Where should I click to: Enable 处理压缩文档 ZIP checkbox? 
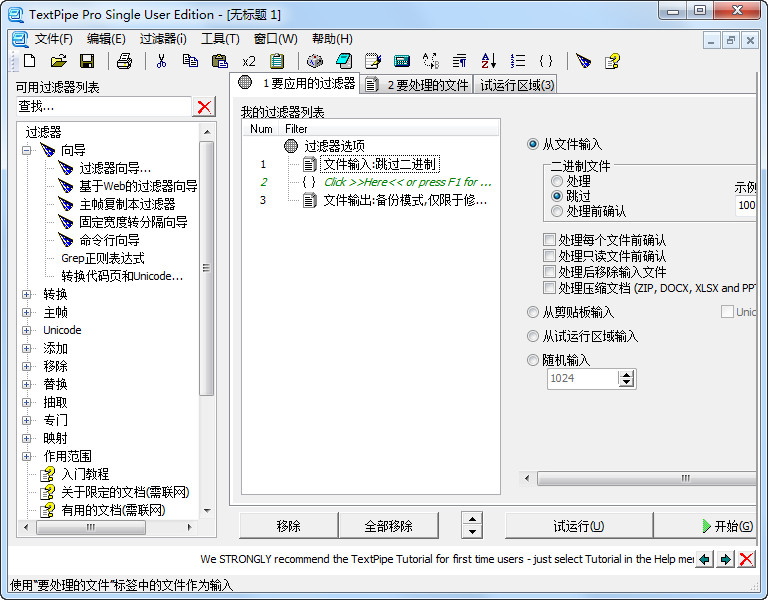pyautogui.click(x=549, y=288)
